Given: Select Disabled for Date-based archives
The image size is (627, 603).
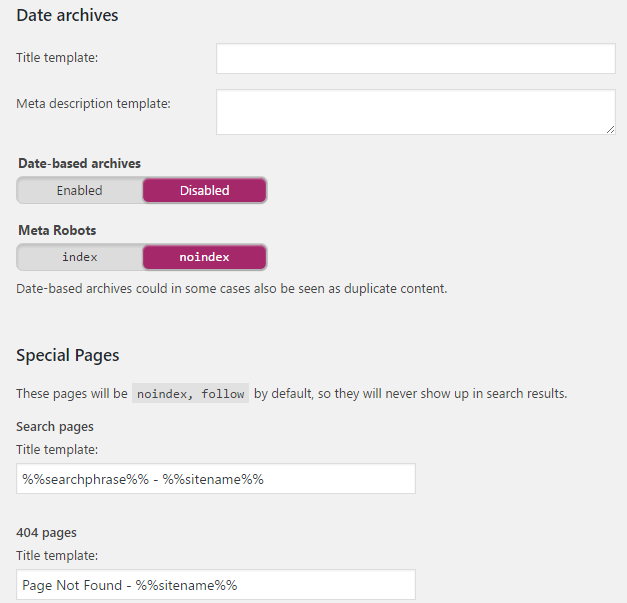Looking at the screenshot, I should (x=204, y=190).
